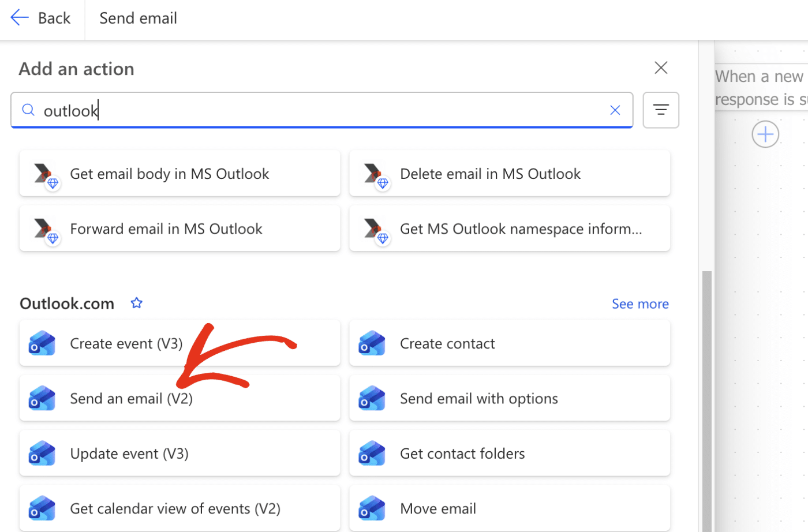
Task: Click the Send email flow title
Action: tap(138, 18)
